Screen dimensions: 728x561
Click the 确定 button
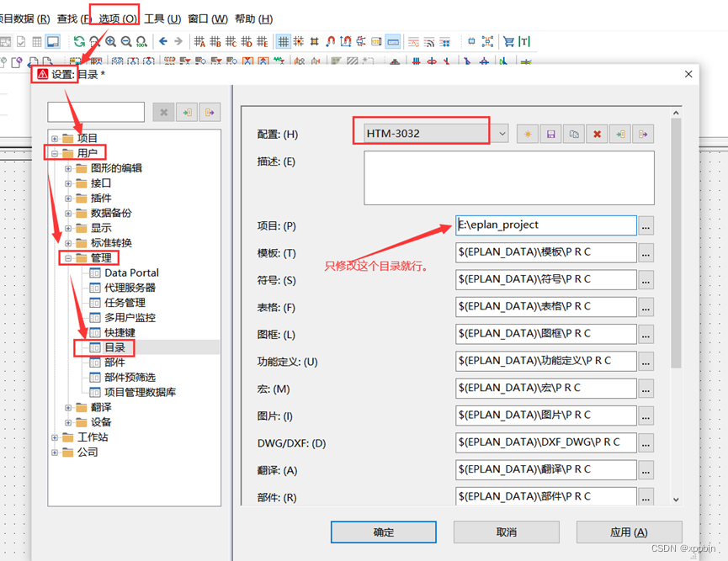coord(383,532)
